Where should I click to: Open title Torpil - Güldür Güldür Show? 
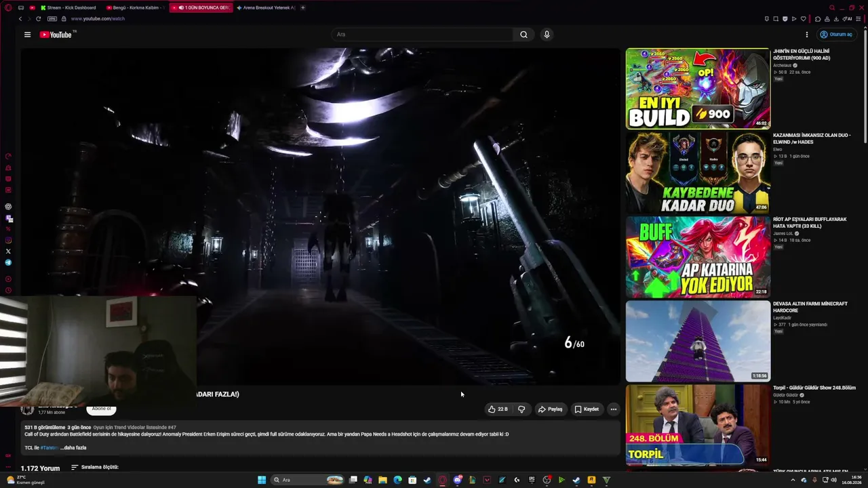coord(814,388)
